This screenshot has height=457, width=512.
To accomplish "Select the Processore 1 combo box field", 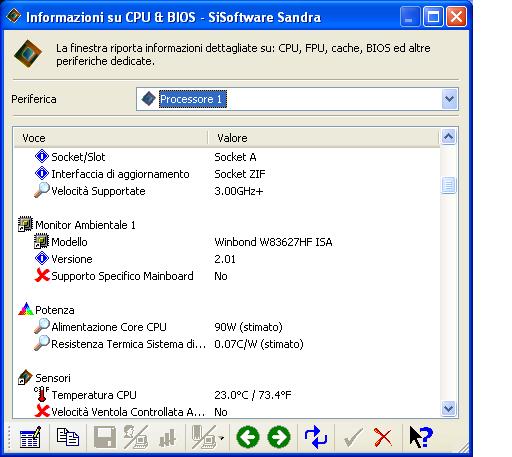I will [297, 99].
